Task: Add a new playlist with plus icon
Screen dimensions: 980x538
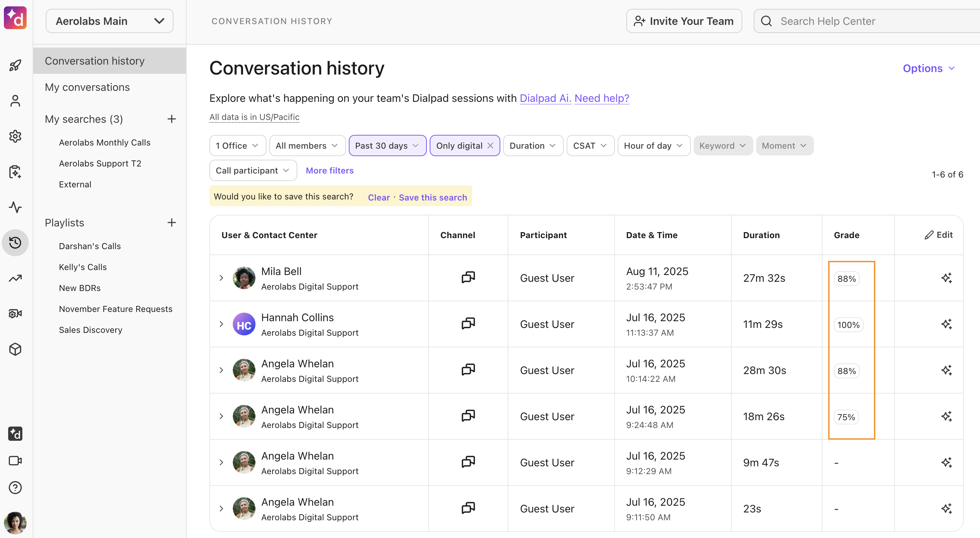Action: (172, 223)
